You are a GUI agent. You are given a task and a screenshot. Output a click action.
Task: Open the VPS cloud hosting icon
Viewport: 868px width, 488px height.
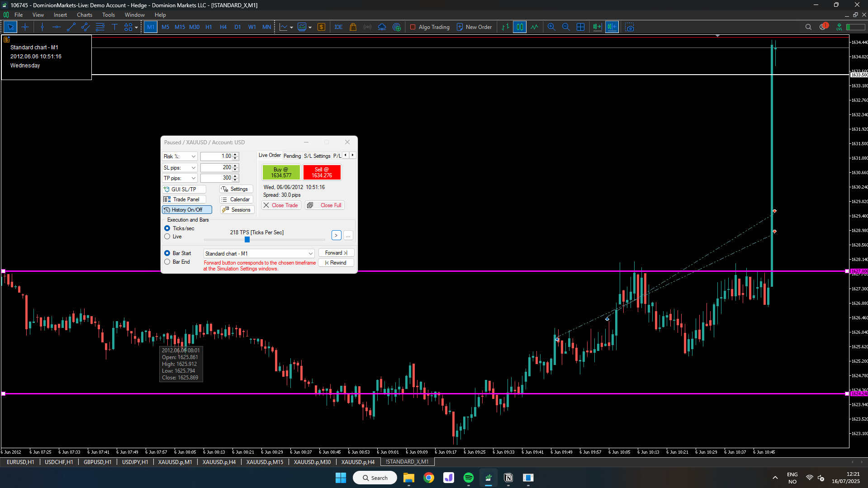click(382, 27)
